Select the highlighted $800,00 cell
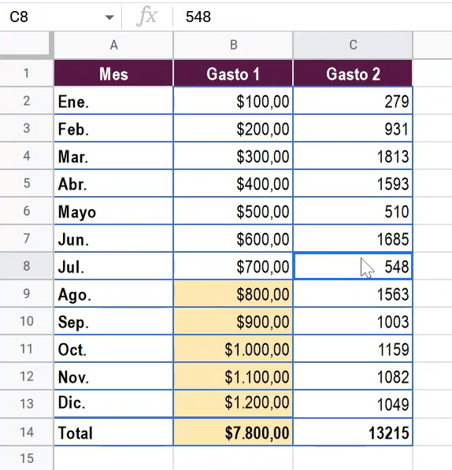 point(233,294)
